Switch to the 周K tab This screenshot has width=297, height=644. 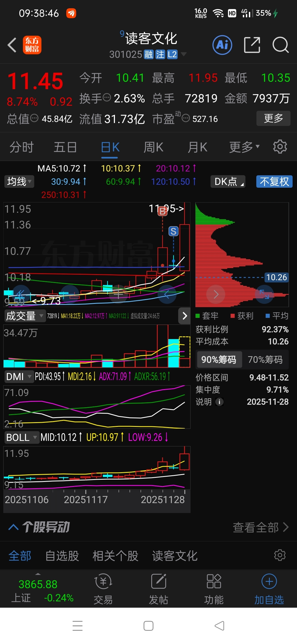tap(153, 147)
